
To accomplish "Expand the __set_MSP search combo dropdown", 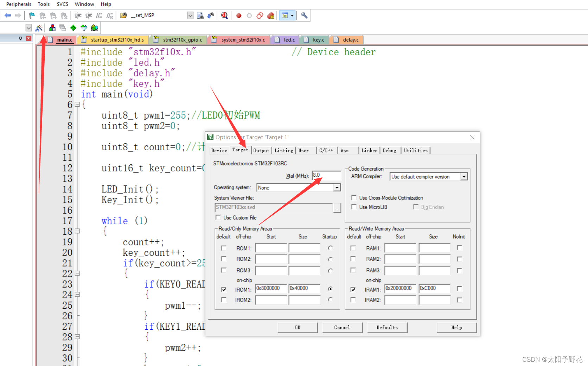I will [x=190, y=15].
